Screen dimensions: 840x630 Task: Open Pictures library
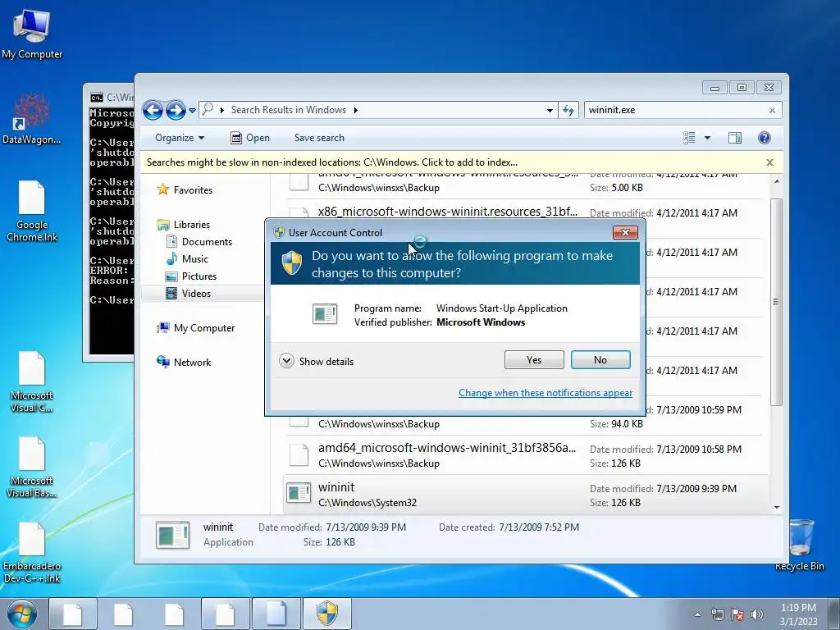tap(191, 276)
